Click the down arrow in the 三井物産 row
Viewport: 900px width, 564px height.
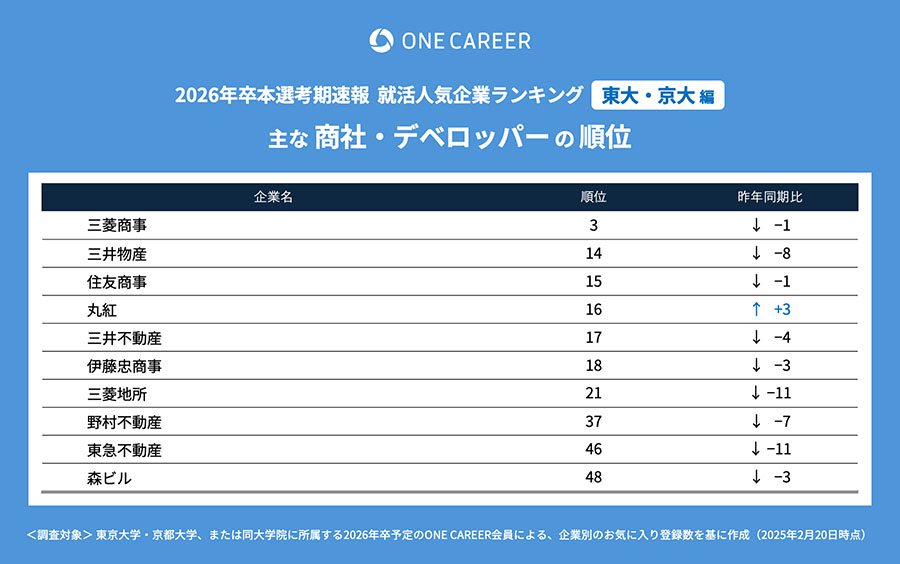(756, 254)
